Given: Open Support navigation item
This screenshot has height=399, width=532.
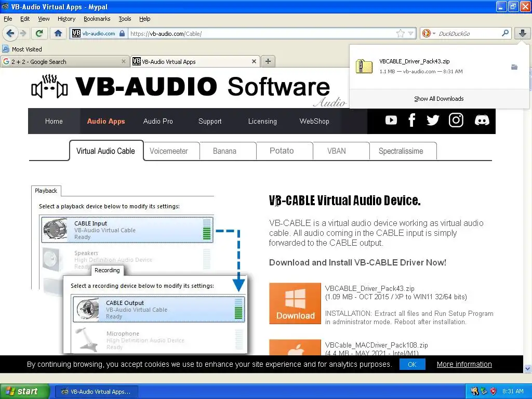Looking at the screenshot, I should point(210,121).
